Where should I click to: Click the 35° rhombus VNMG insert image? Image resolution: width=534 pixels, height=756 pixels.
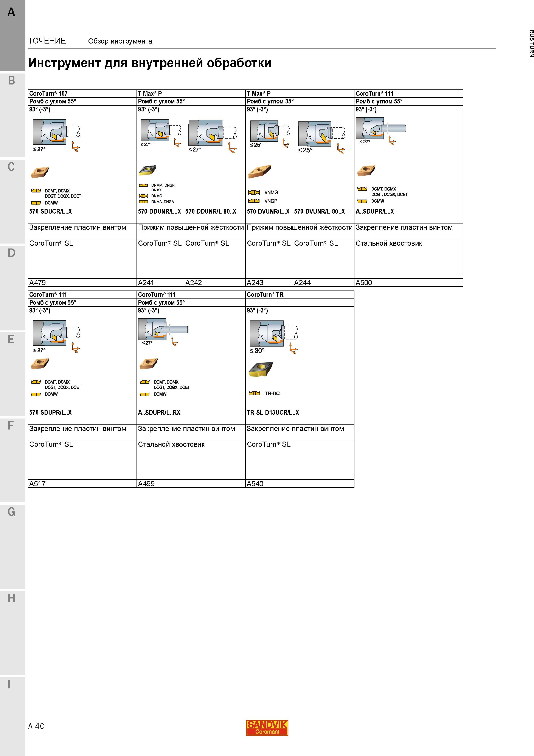(x=259, y=172)
